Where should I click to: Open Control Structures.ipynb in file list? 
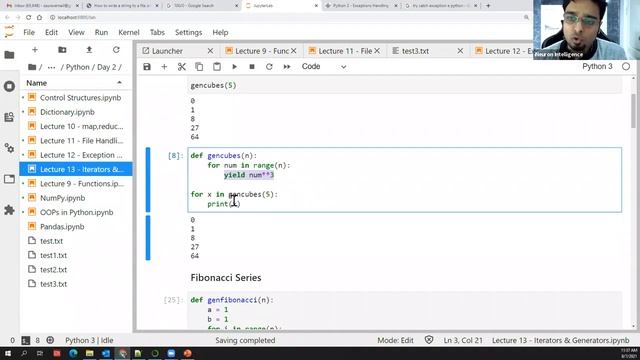coord(76,98)
